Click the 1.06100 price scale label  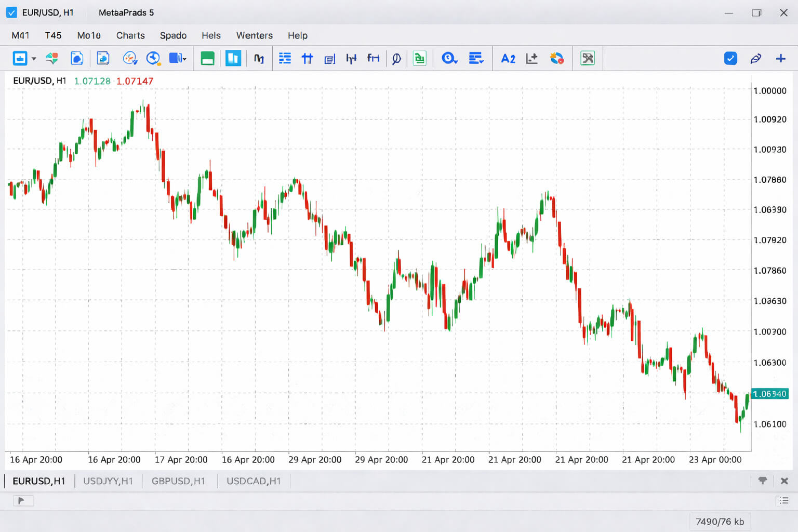[x=770, y=424]
